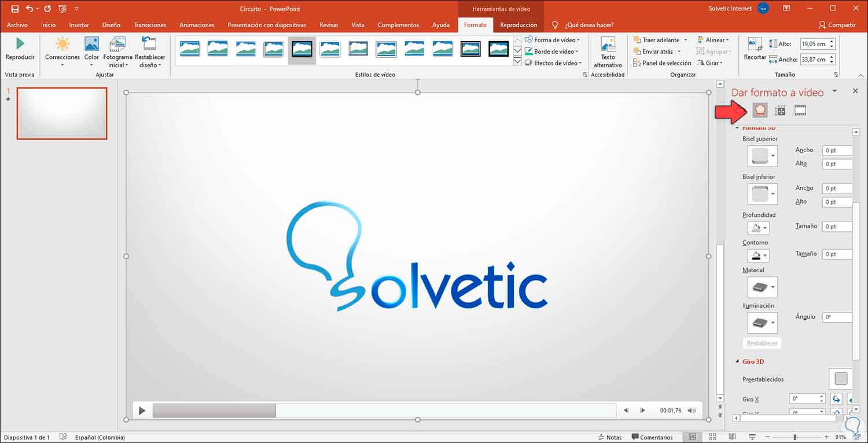Screen dimensions: 868x443
Task: Switch to the Reproducción tab
Action: point(518,25)
